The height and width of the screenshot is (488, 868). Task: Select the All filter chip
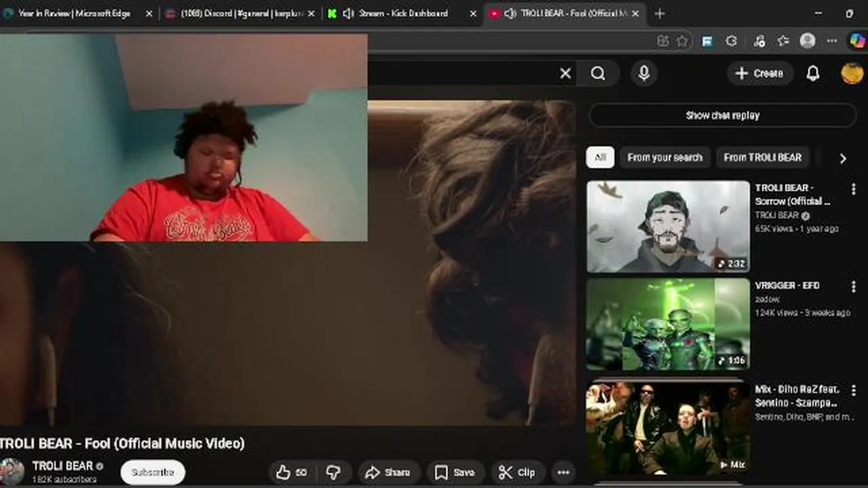pyautogui.click(x=600, y=157)
